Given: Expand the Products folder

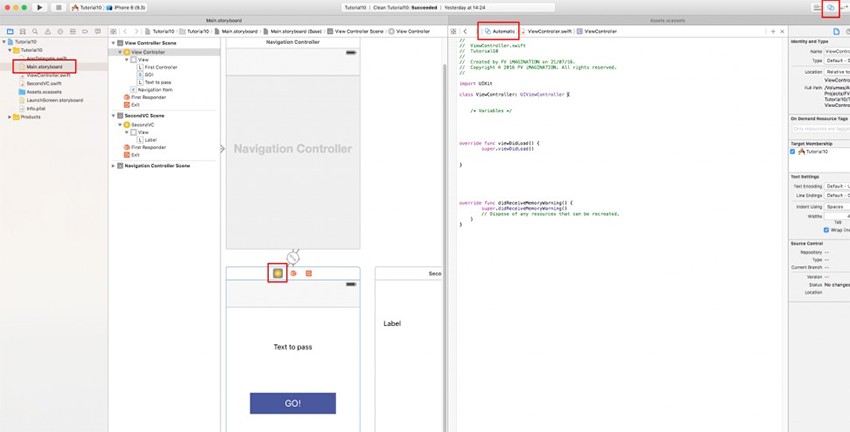Looking at the screenshot, I should coord(10,117).
